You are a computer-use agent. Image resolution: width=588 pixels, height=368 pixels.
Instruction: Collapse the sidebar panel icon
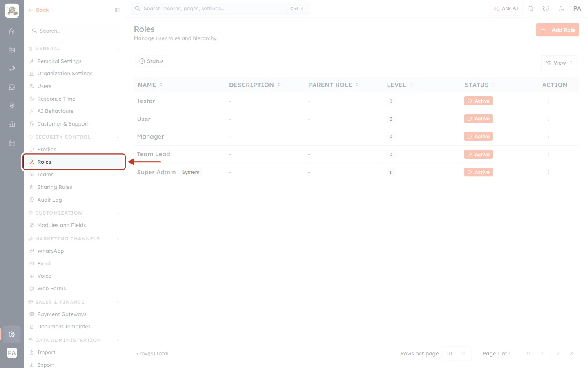tap(117, 10)
